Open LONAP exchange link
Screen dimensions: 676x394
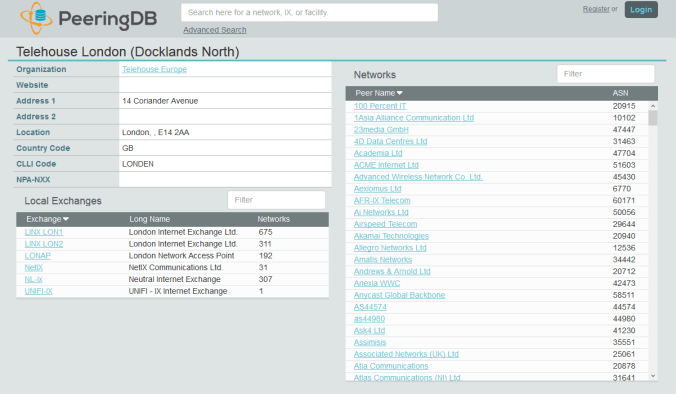pyautogui.click(x=38, y=256)
